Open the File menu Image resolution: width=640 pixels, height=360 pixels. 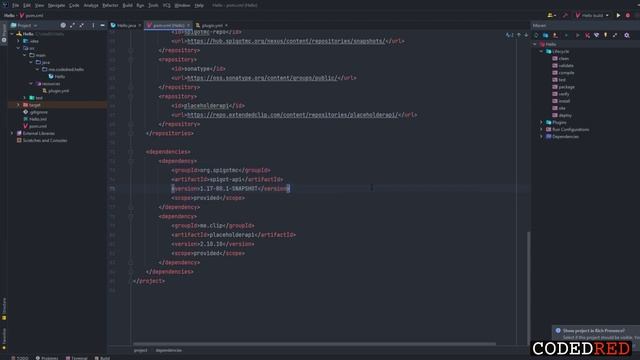pyautogui.click(x=16, y=5)
